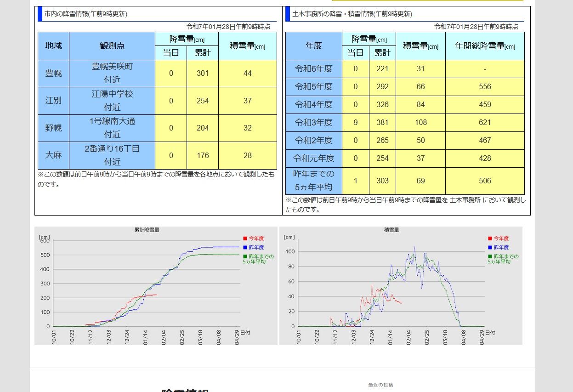Viewport: 573px width, 392px height.
Task: Click the 年度 column header
Action: coord(314,46)
